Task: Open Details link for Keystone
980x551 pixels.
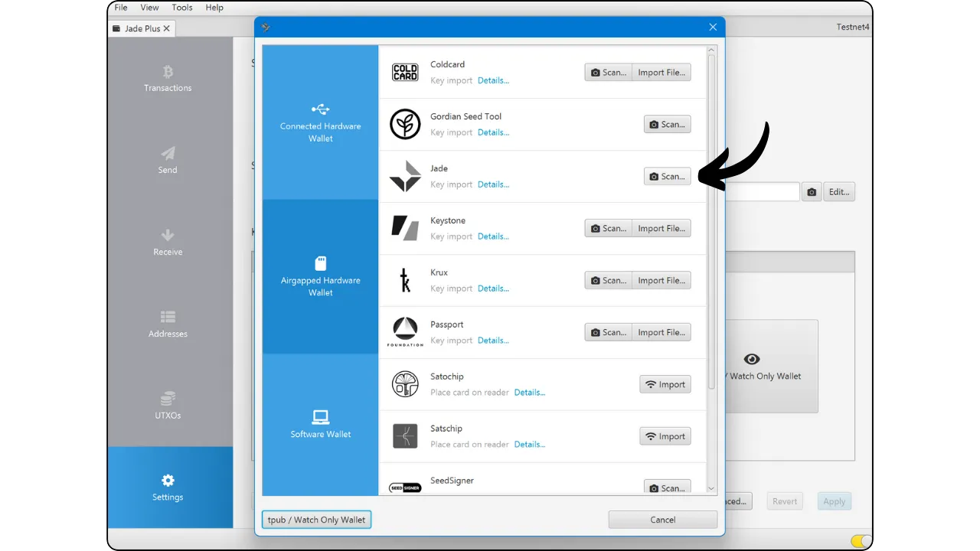Action: 493,236
